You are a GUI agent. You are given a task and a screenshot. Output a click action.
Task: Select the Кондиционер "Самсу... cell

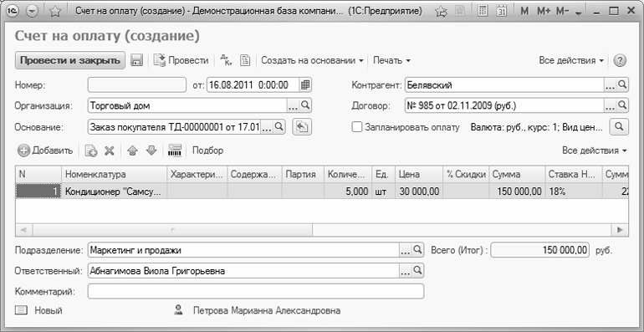pos(115,191)
